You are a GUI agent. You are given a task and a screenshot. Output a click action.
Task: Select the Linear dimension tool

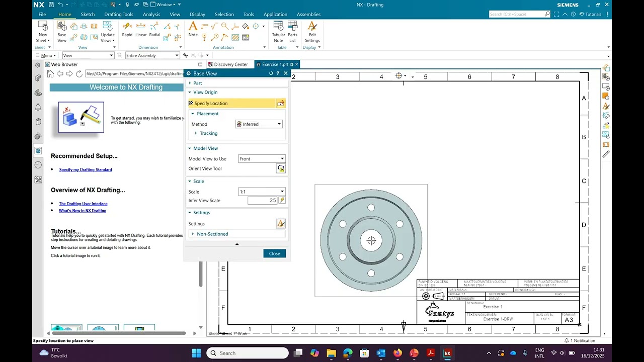tap(141, 29)
